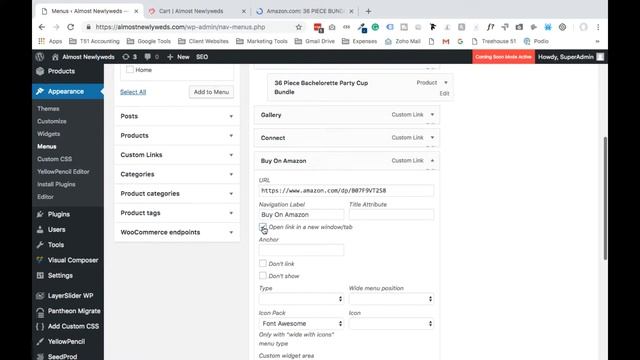Click the Navigation Label field

coord(301,215)
